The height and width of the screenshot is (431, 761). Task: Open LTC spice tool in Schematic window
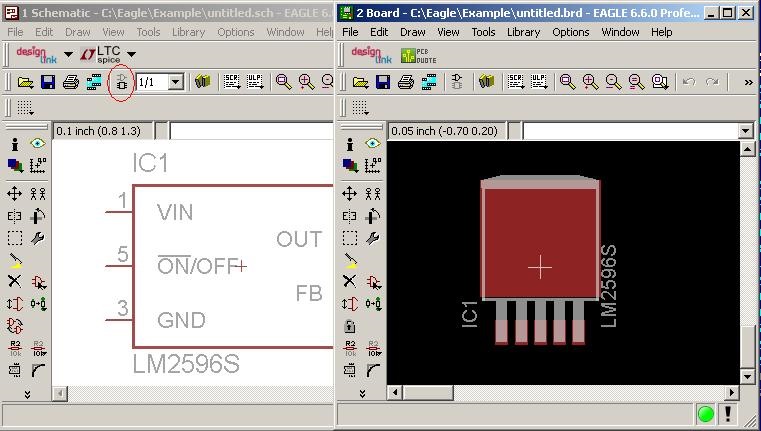(100, 54)
